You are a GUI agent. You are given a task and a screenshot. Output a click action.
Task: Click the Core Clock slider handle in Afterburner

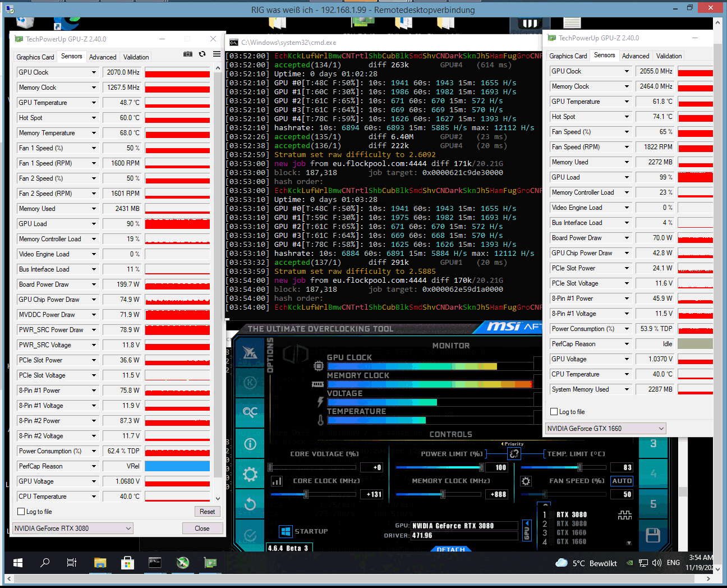tap(306, 494)
